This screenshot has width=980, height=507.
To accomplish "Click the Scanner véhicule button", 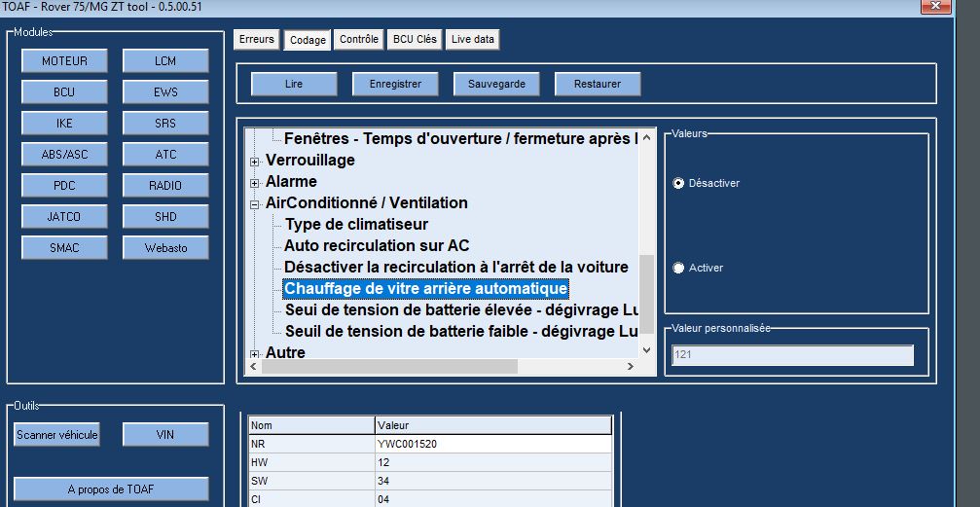I will tap(56, 434).
